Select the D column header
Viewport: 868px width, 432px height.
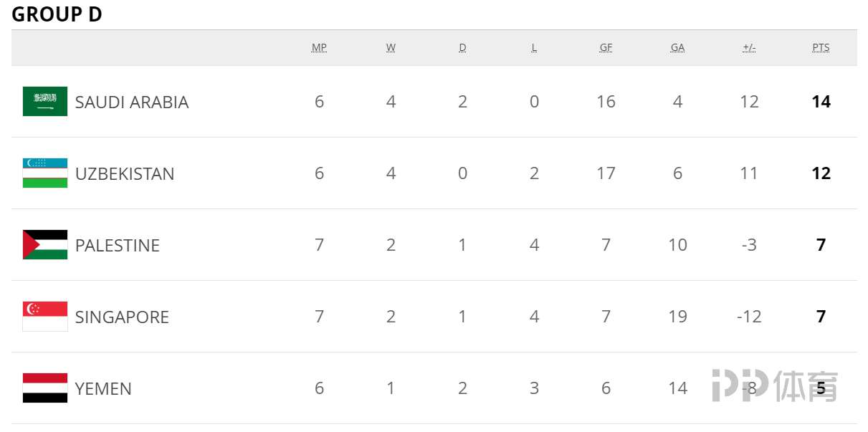pyautogui.click(x=462, y=48)
